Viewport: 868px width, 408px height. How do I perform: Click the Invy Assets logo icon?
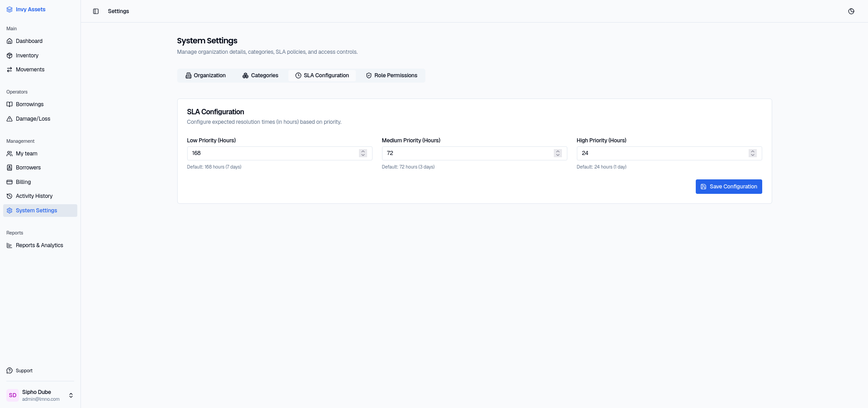click(x=9, y=9)
